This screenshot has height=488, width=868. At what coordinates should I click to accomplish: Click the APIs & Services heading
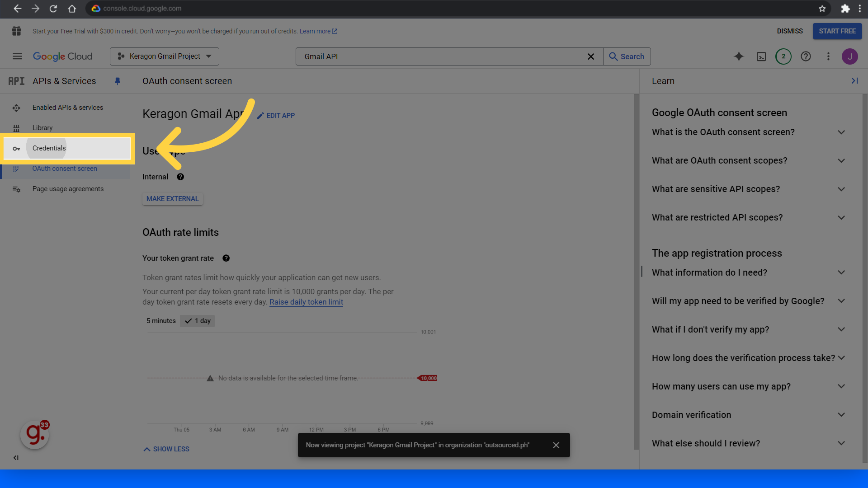point(64,81)
